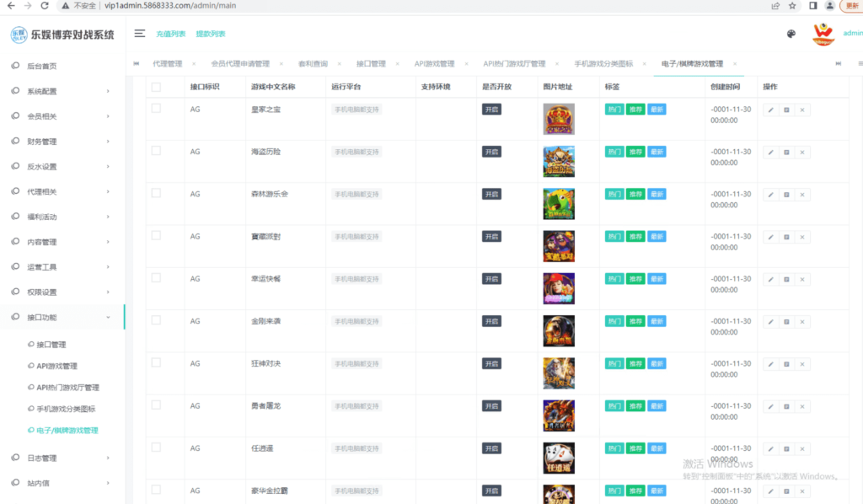Select the edit pencil icon for 皇家之宝
Viewport: 863px width, 504px height.
click(772, 110)
